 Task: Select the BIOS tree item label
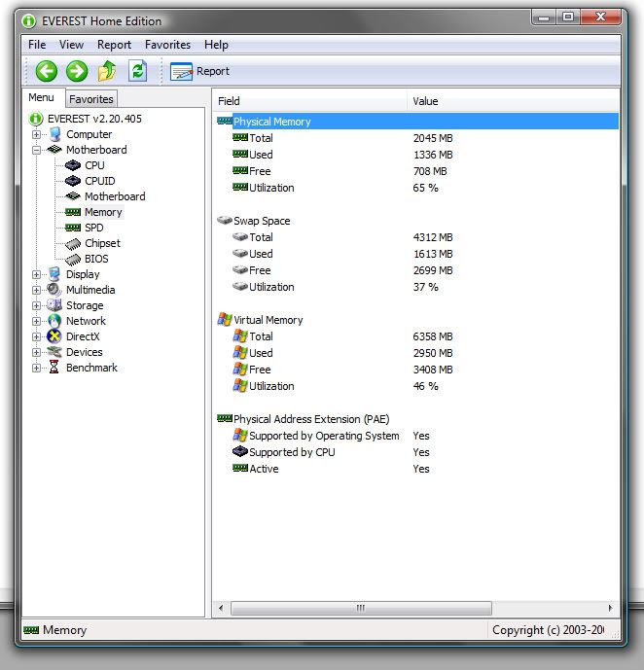pos(96,259)
